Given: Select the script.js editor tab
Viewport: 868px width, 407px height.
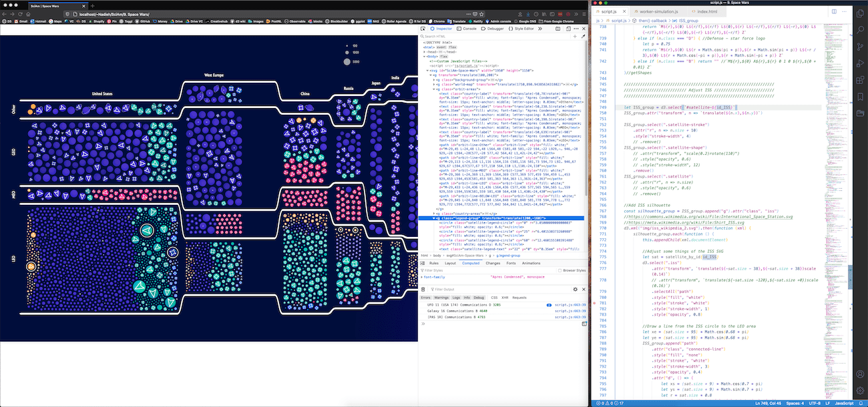Looking at the screenshot, I should pos(611,11).
